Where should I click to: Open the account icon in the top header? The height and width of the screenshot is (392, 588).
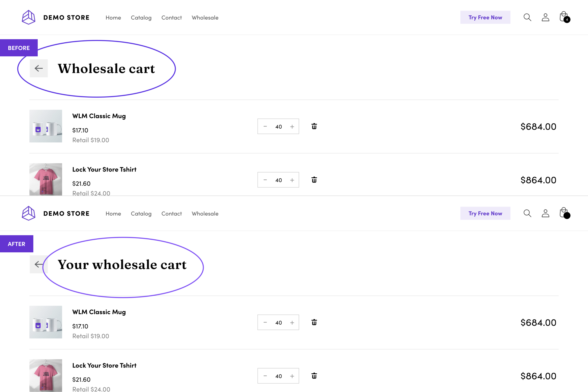545,17
